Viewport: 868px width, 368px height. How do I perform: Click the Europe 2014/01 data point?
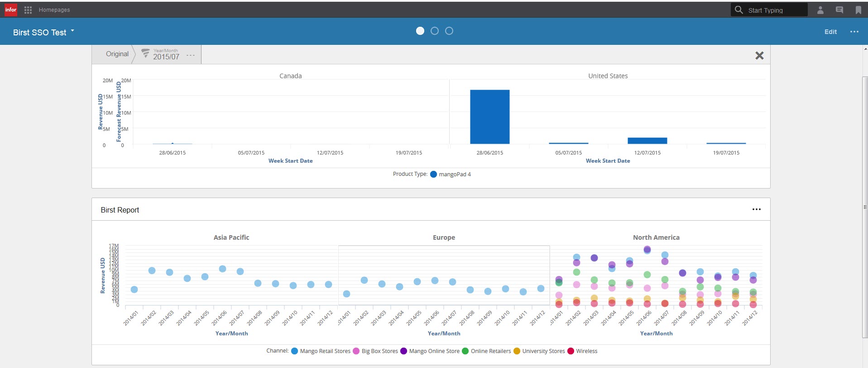[x=346, y=294]
